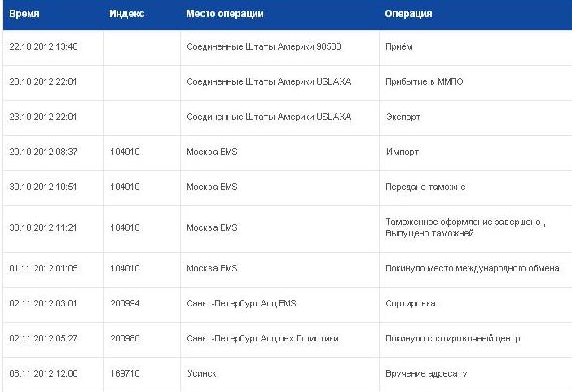Click the "Индекс" column header

coord(127,15)
